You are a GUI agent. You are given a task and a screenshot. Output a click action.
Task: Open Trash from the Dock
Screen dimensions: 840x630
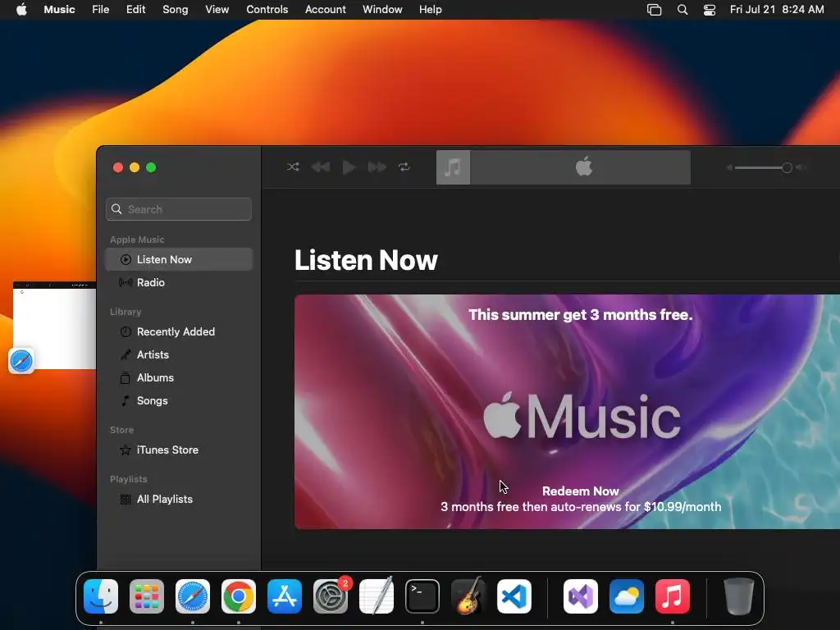coord(739,596)
